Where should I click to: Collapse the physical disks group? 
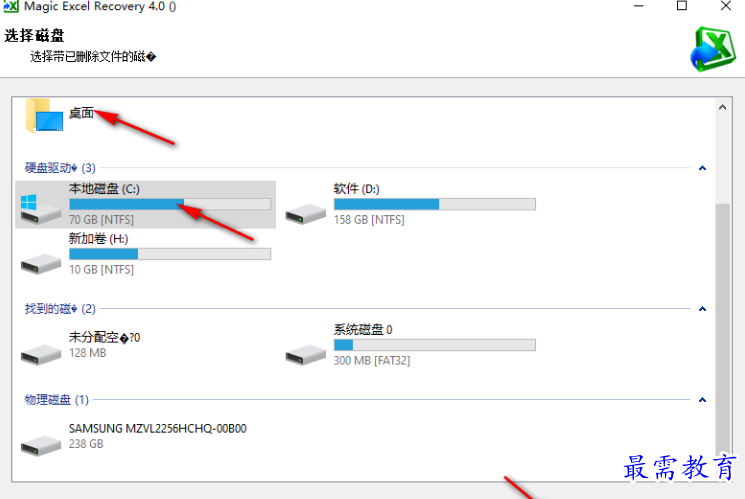tap(702, 400)
